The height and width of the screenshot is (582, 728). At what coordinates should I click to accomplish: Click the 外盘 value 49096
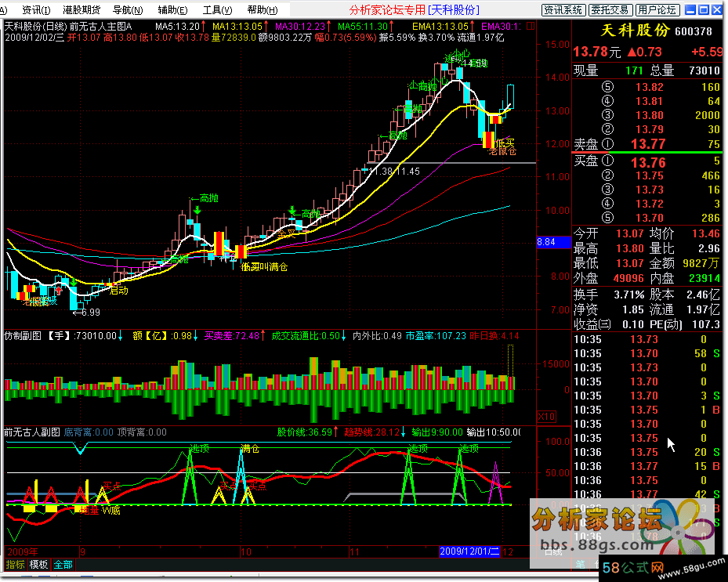pos(628,278)
